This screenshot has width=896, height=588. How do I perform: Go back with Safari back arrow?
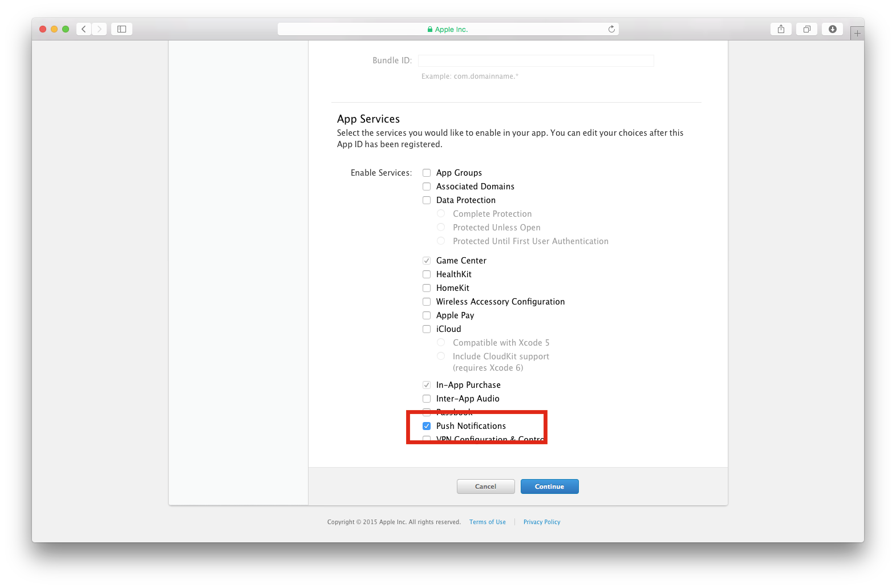pos(84,29)
